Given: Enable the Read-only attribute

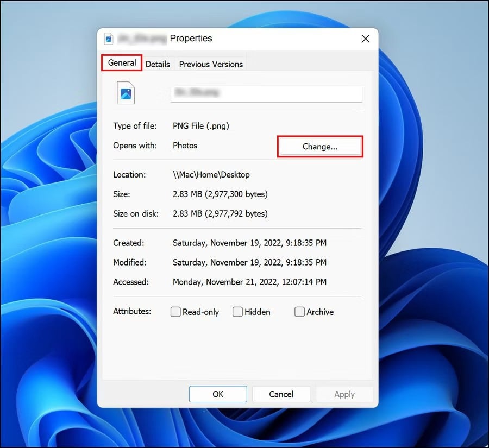Looking at the screenshot, I should point(175,312).
